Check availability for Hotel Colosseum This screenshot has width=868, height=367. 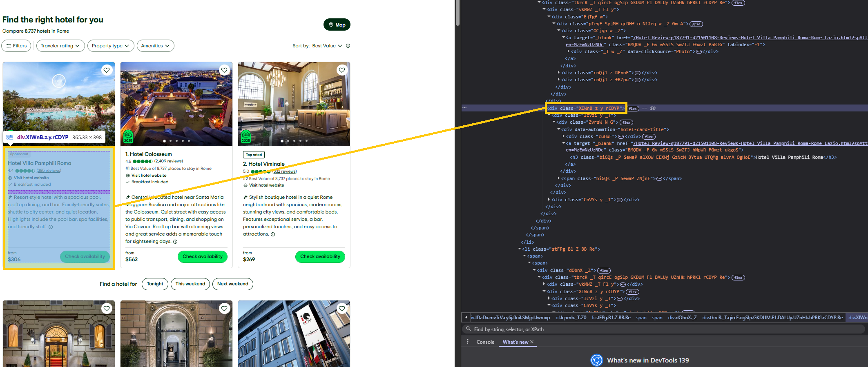203,257
